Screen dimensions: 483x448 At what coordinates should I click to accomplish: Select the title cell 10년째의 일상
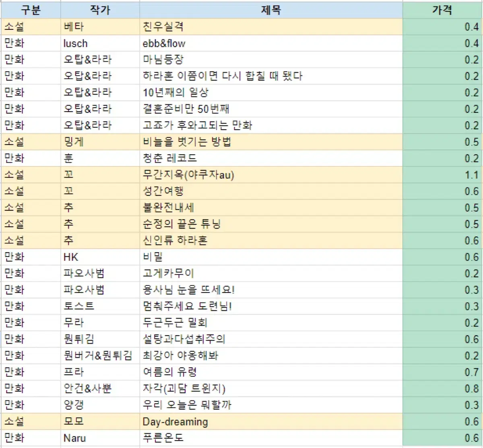point(271,93)
